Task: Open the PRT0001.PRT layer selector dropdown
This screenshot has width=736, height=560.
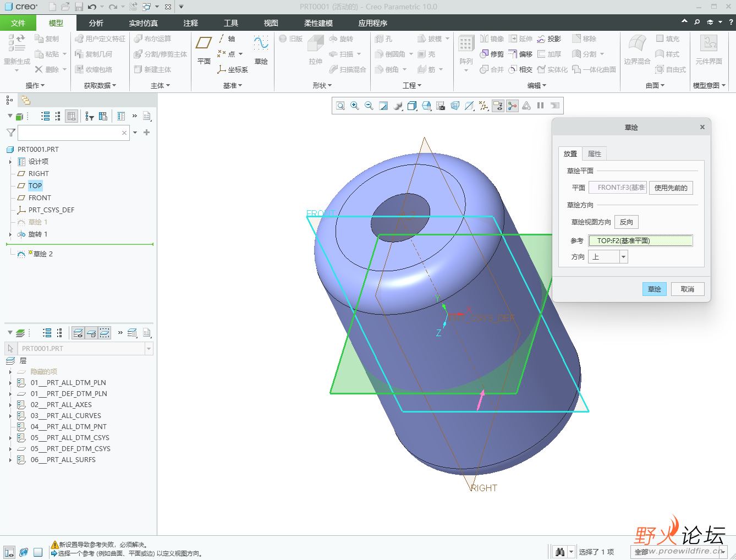Action: (149, 348)
